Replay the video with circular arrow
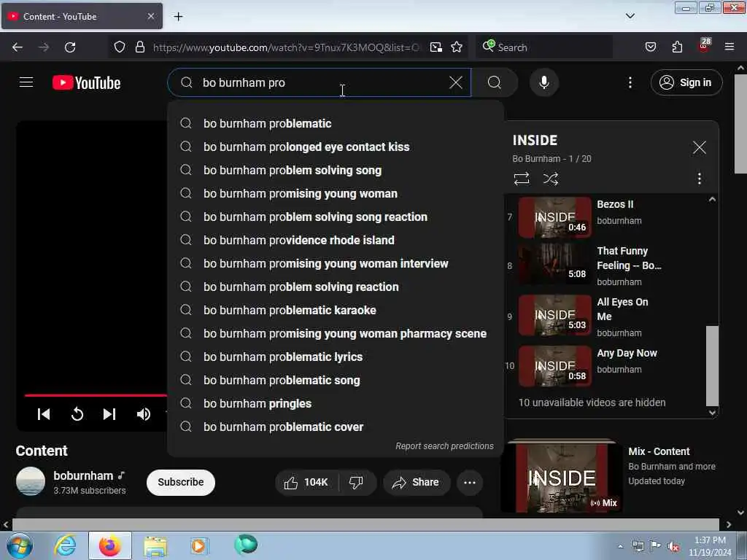This screenshot has width=747, height=560. [x=77, y=414]
